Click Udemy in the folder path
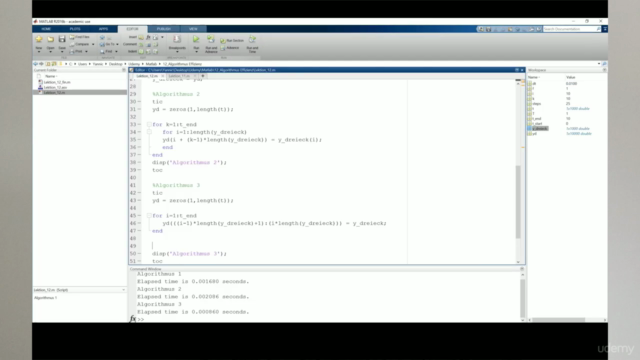 pyautogui.click(x=134, y=64)
